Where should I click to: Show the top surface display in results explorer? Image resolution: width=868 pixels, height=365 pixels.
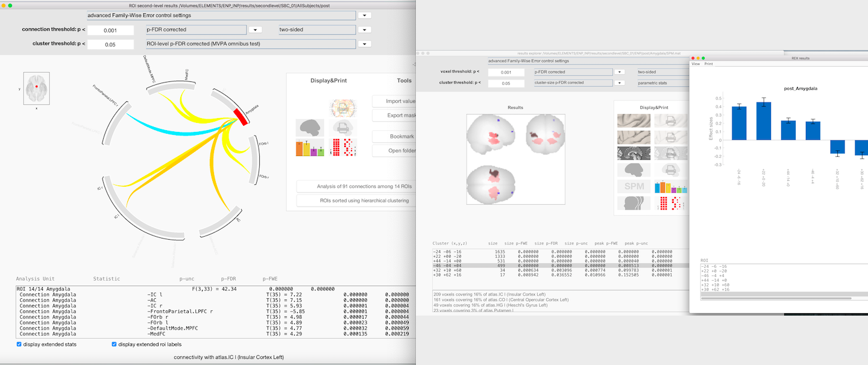(634, 120)
